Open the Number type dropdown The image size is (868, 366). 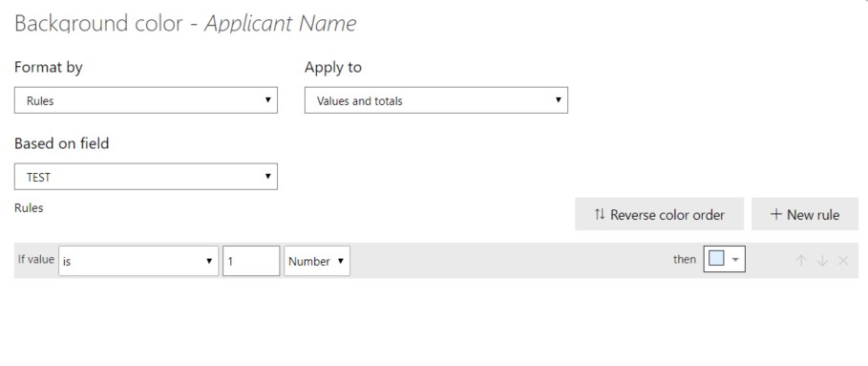[x=317, y=261]
